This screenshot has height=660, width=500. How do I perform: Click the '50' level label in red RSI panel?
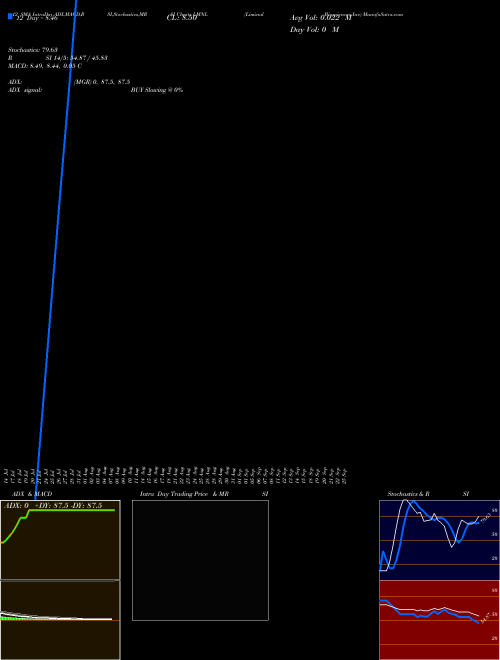tap(495, 614)
